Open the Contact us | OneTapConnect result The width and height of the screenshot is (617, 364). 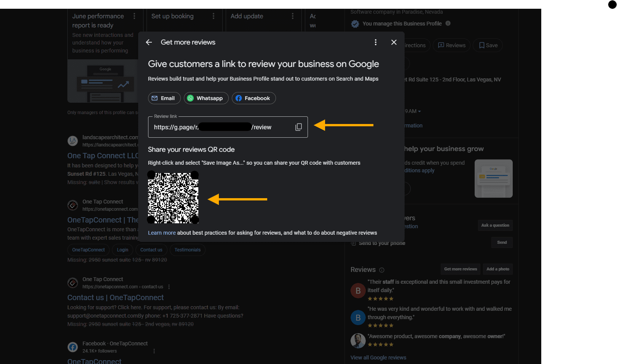[115, 297]
